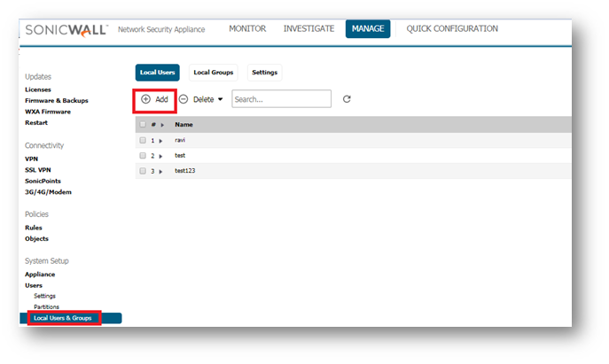Image resolution: width=609 pixels, height=364 pixels.
Task: Click the refresh icon beside search
Action: click(x=347, y=99)
